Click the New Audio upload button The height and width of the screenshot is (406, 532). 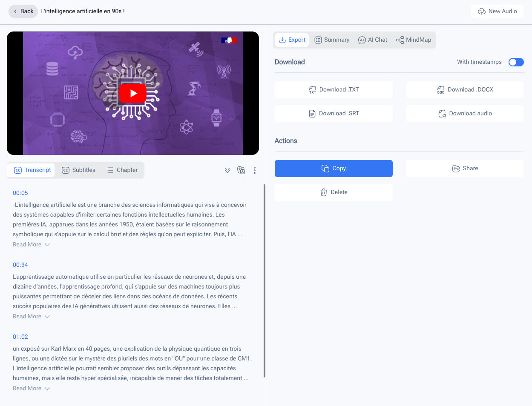point(497,11)
